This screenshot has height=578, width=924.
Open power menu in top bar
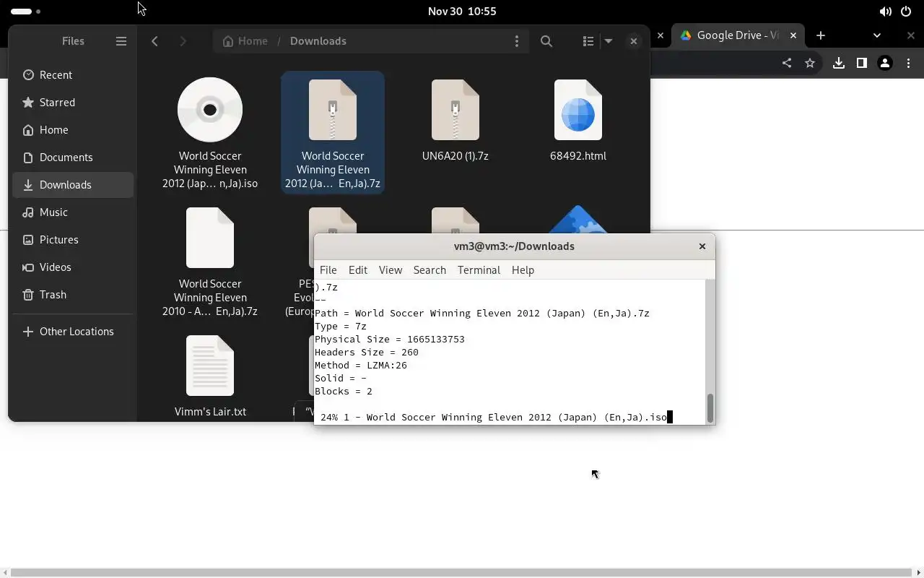coord(906,11)
